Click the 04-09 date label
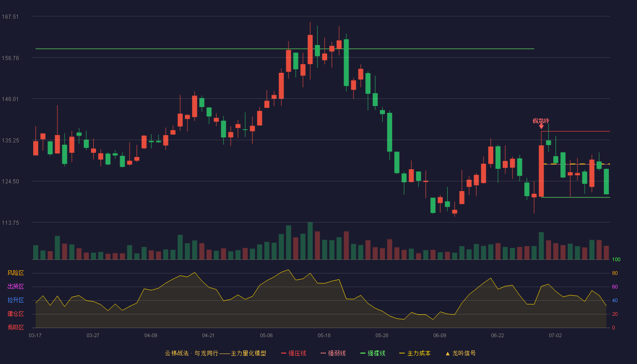The width and height of the screenshot is (637, 364). click(x=151, y=335)
